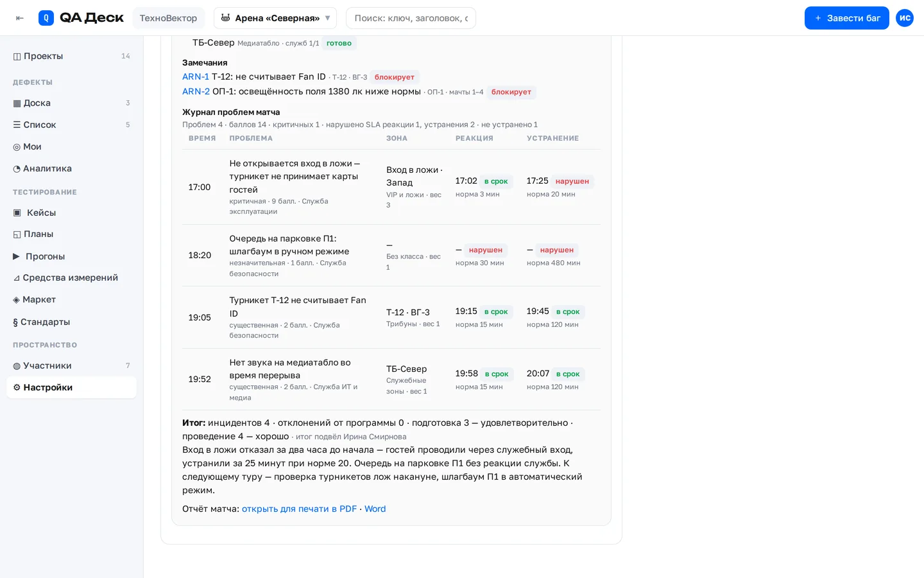Focus the search field Поиск: ключ, заголовок
This screenshot has height=578, width=924.
pos(411,18)
